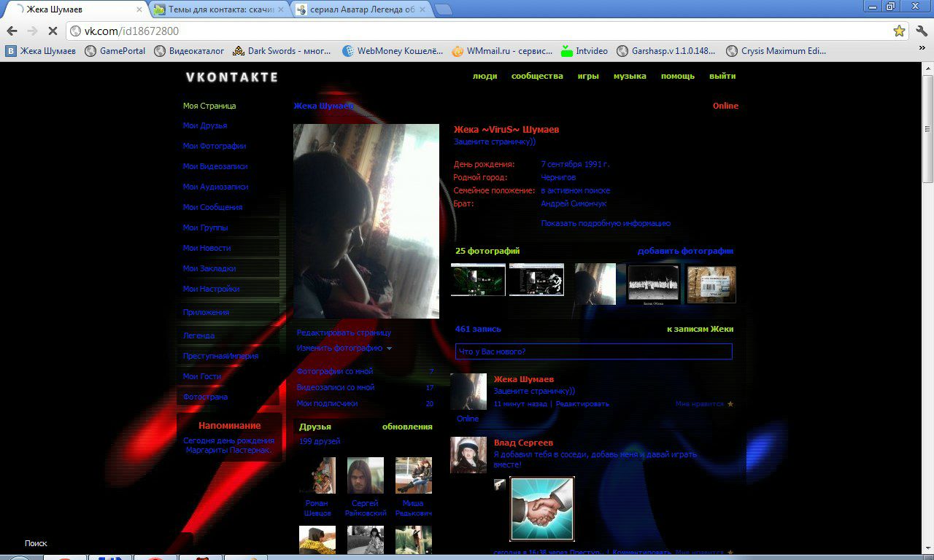
Task: Like Жека Шумаев's wall post via 'Мне нравится'
Action: tap(704, 403)
